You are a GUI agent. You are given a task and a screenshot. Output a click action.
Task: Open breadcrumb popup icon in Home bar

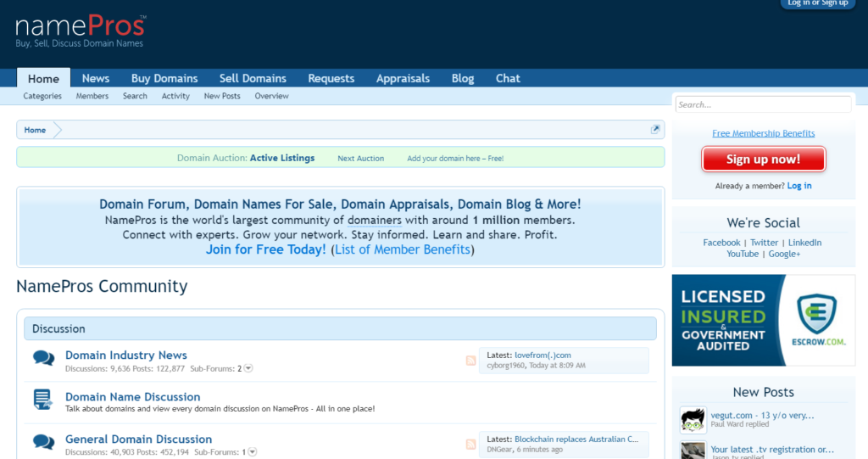655,129
